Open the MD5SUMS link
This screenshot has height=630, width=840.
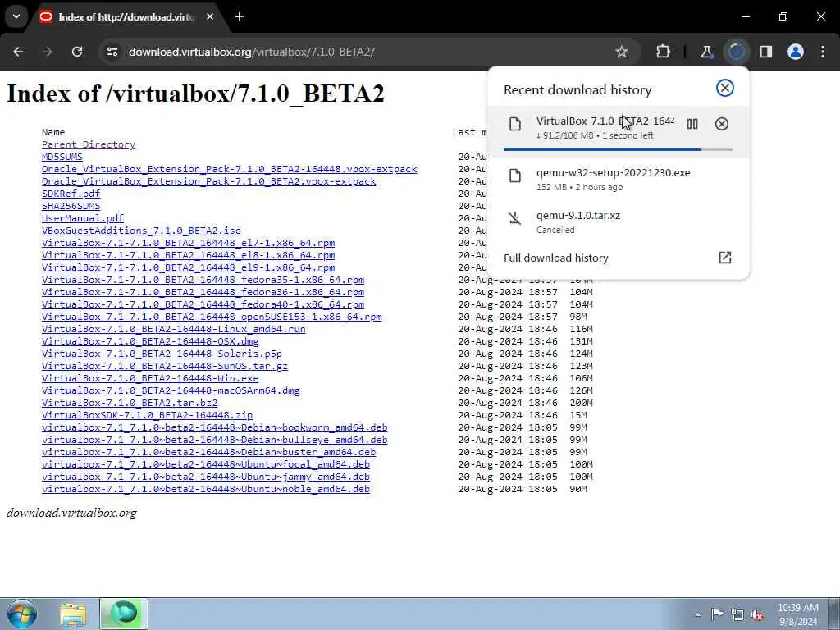pos(62,157)
